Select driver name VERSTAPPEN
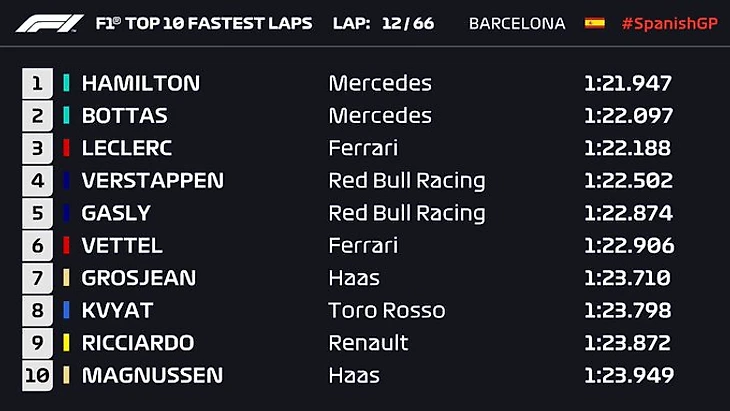The image size is (730, 411). click(x=152, y=181)
